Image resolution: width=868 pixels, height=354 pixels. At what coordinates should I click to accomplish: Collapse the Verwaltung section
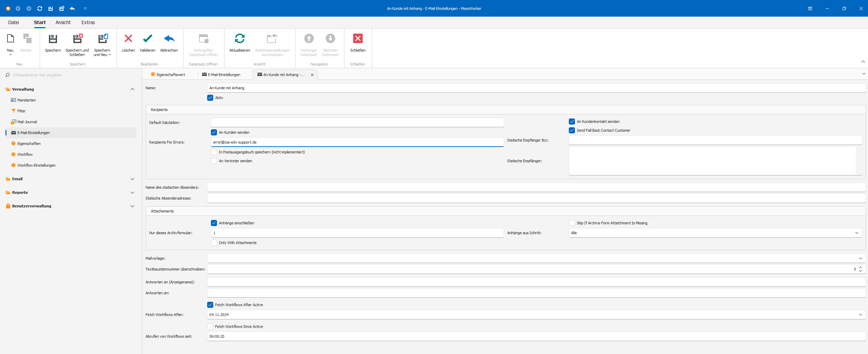click(132, 89)
